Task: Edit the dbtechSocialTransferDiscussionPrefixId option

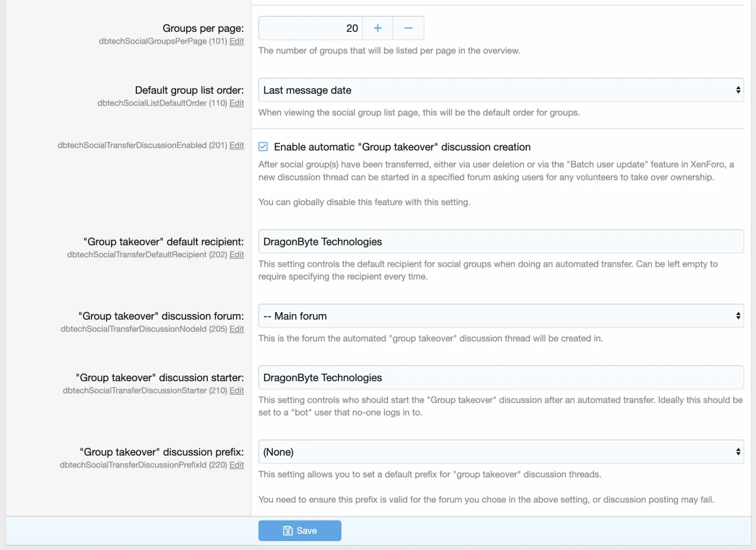Action: coord(236,465)
